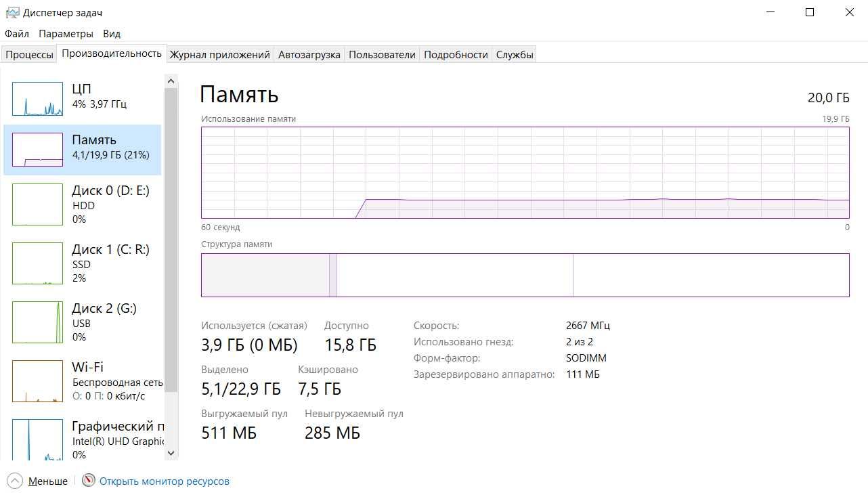
Task: Open the Вид menu
Action: click(112, 33)
